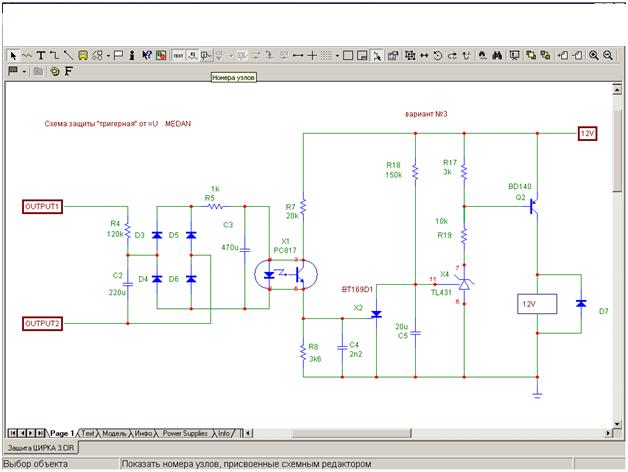Screen dimensions: 628x472
Task: Click the Flip Y icon
Action: (x=466, y=56)
